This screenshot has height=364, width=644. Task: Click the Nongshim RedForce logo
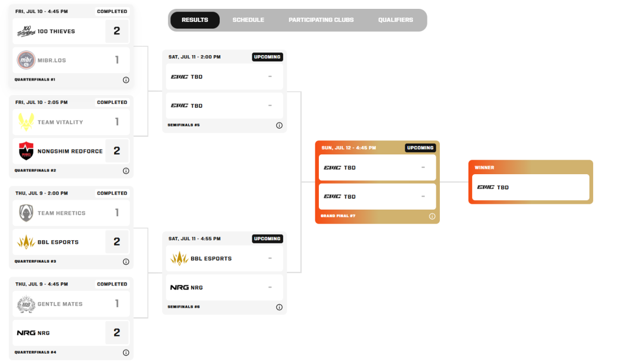26,151
